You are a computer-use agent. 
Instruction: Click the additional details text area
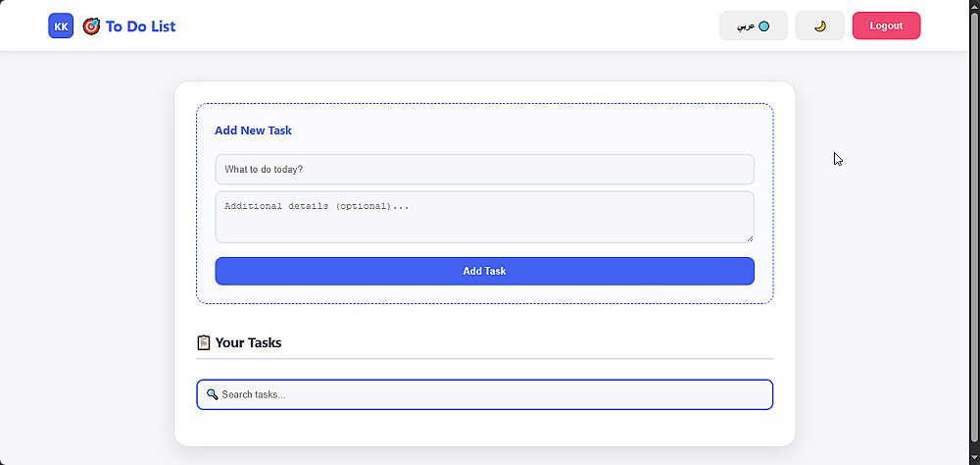pyautogui.click(x=484, y=216)
